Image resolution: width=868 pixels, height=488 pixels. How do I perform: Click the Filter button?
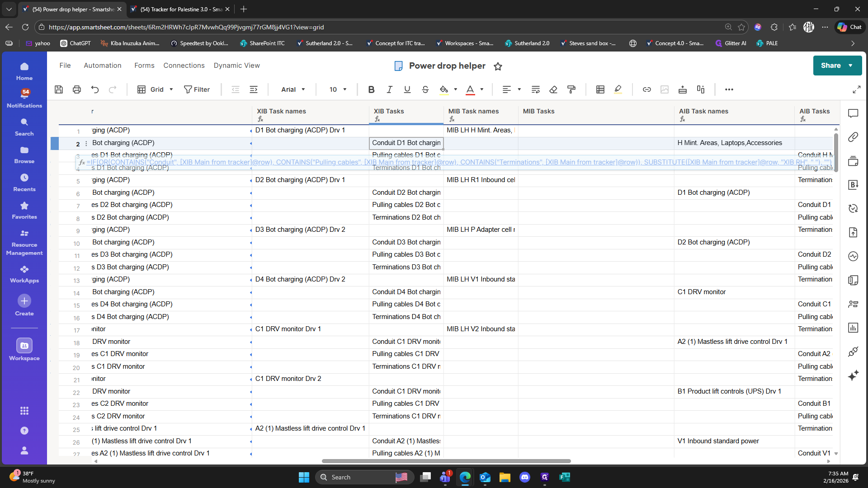[x=197, y=89]
